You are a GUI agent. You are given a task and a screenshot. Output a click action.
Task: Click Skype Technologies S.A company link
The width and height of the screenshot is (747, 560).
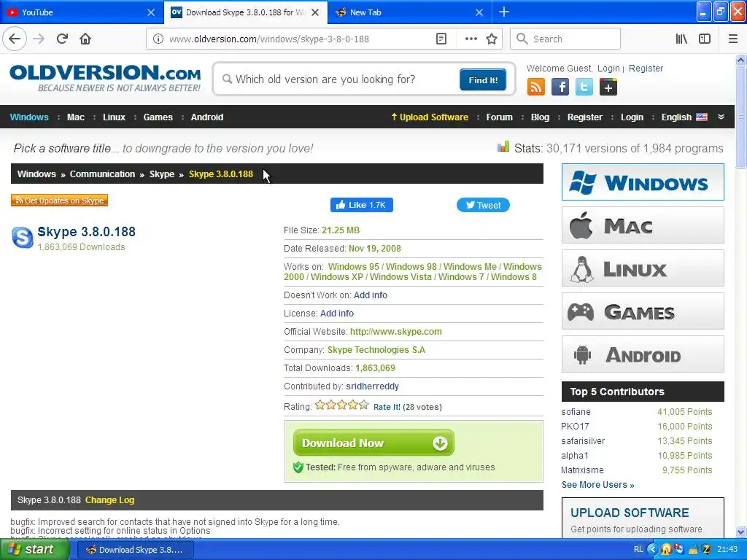376,349
